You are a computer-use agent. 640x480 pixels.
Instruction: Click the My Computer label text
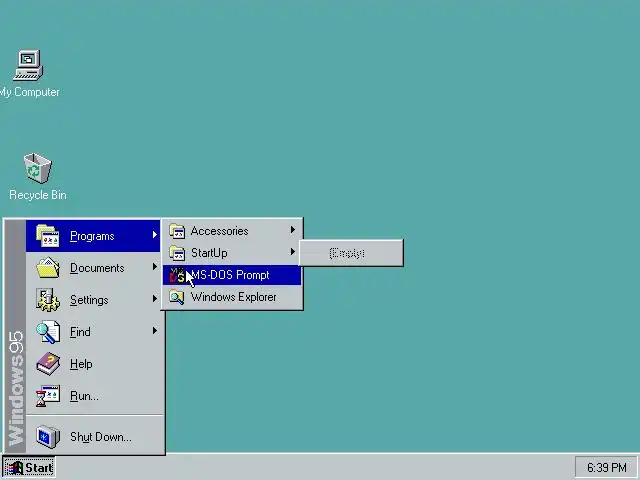(29, 92)
